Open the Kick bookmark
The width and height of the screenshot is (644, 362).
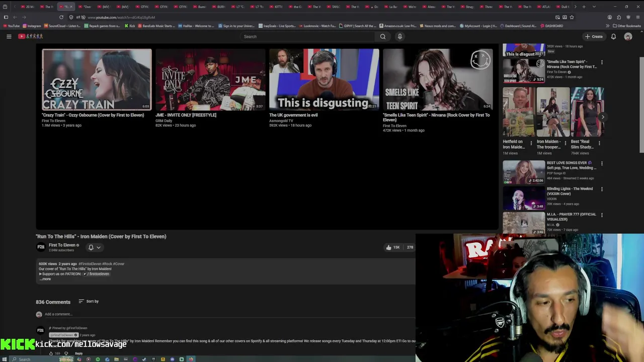click(x=129, y=26)
